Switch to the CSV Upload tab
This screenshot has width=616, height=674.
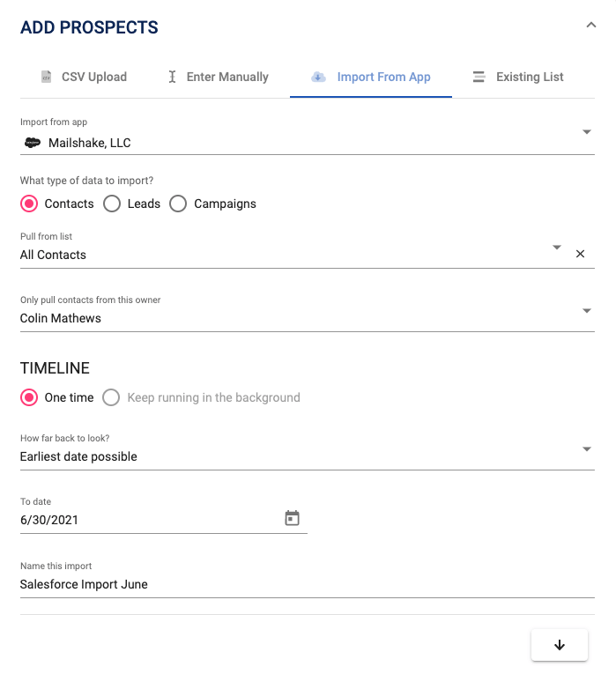point(85,77)
